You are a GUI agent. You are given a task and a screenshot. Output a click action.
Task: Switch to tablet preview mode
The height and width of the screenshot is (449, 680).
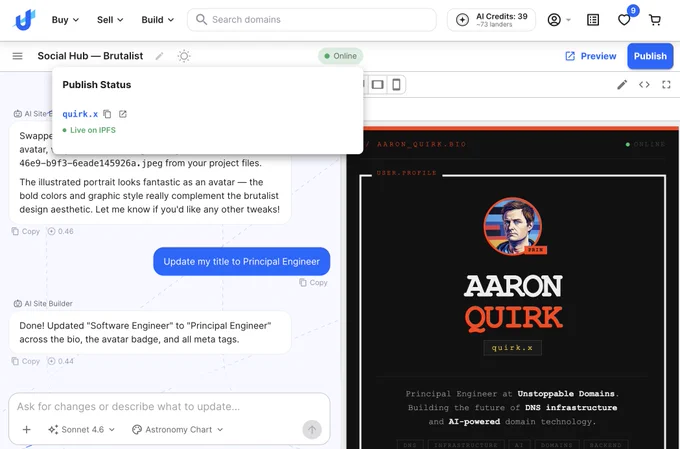tap(378, 85)
